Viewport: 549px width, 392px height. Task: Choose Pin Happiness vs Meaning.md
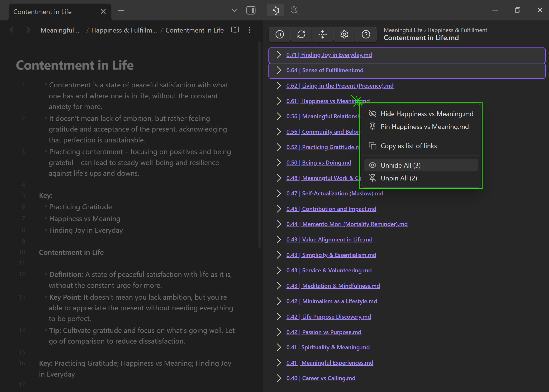click(424, 127)
